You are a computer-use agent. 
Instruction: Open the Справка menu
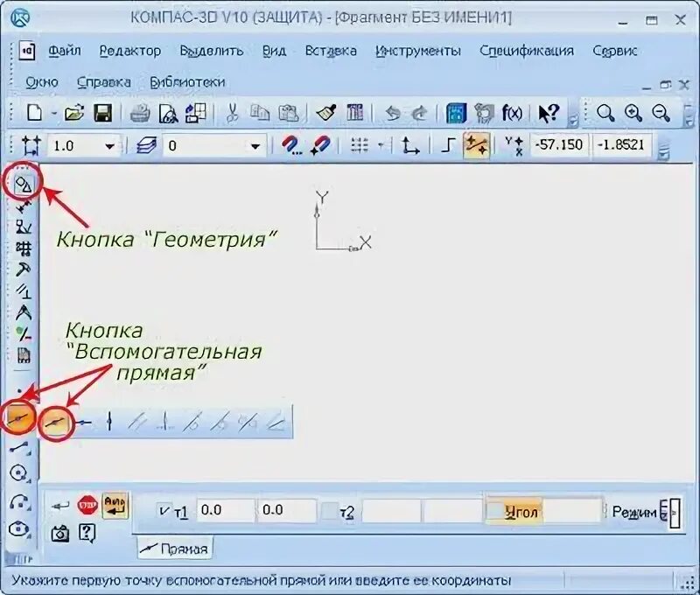(103, 82)
